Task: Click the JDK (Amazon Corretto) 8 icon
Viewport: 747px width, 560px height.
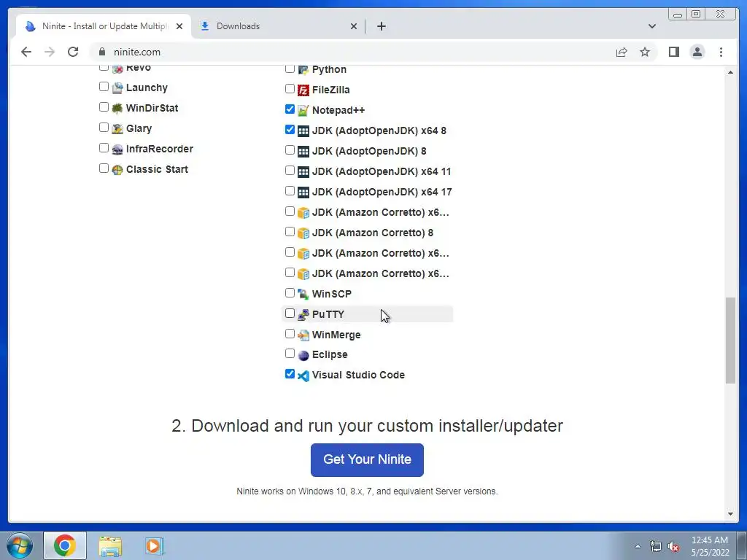Action: pos(303,233)
